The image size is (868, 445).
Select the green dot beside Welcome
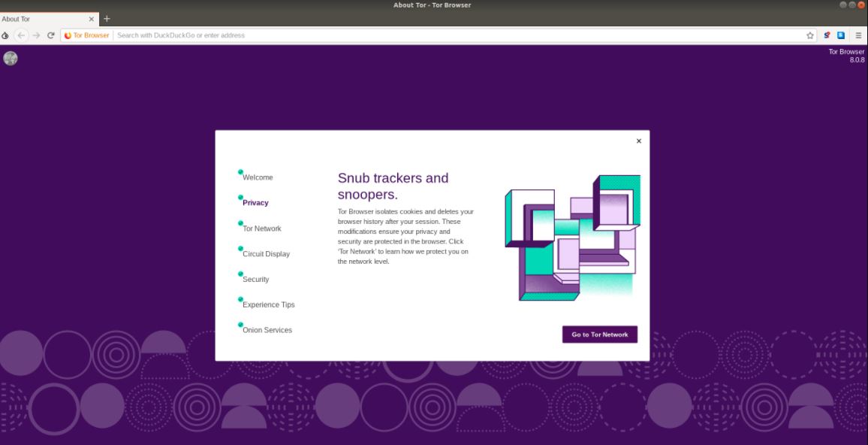tap(240, 171)
